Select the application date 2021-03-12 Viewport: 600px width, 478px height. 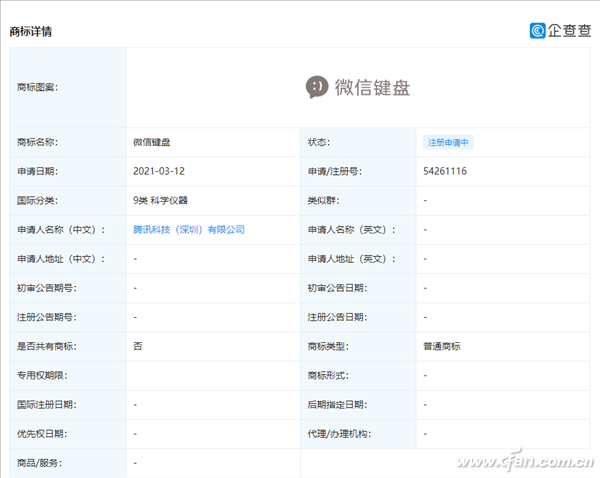click(159, 171)
